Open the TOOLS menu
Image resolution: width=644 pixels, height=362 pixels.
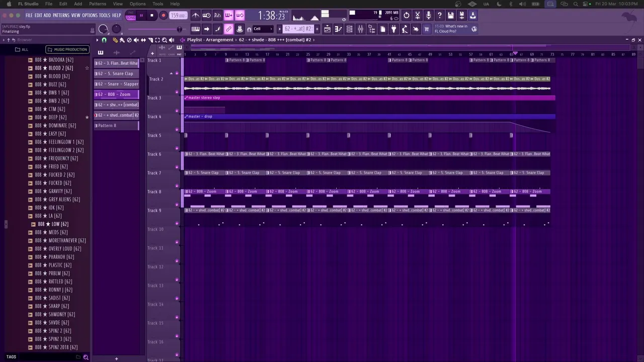point(104,16)
